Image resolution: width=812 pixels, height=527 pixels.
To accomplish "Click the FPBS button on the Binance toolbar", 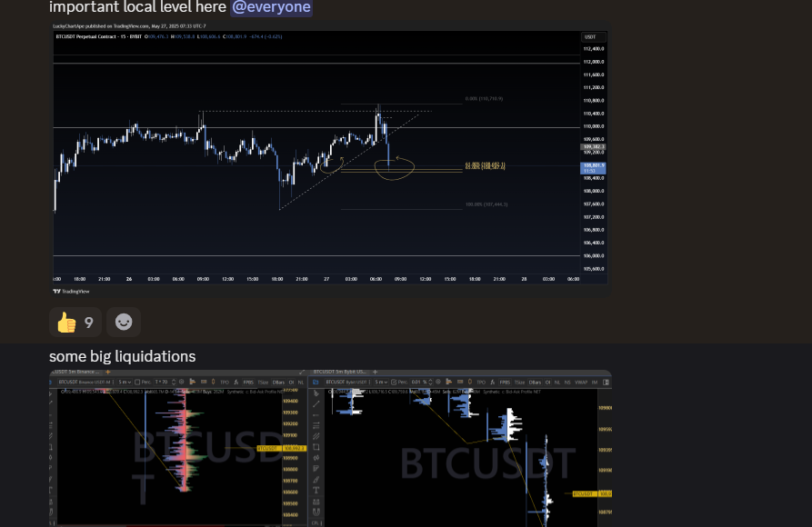I will point(249,383).
